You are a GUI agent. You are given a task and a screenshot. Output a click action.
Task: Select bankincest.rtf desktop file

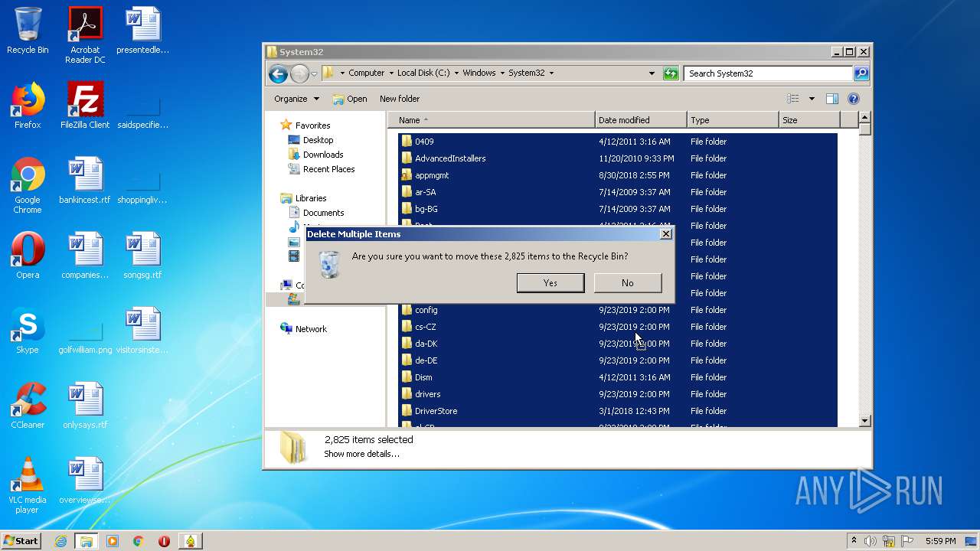(x=85, y=181)
